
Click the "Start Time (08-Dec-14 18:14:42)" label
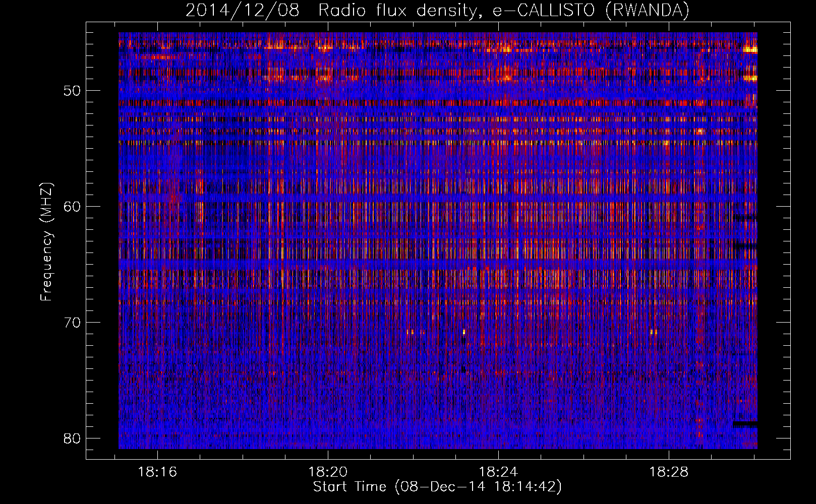click(x=437, y=487)
